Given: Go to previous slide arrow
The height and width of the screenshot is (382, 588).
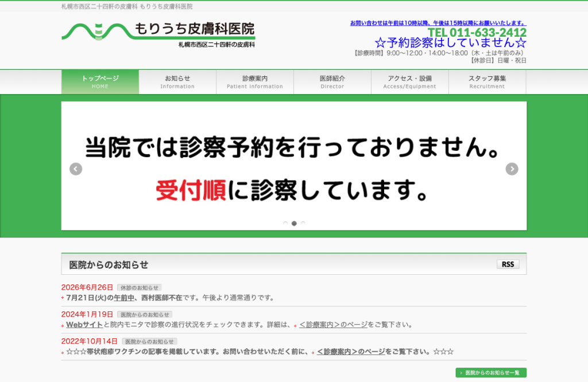Looking at the screenshot, I should [76, 169].
